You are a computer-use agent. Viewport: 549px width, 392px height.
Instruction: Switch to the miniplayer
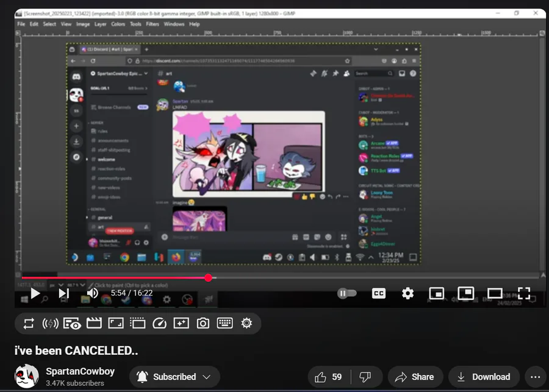click(x=437, y=293)
